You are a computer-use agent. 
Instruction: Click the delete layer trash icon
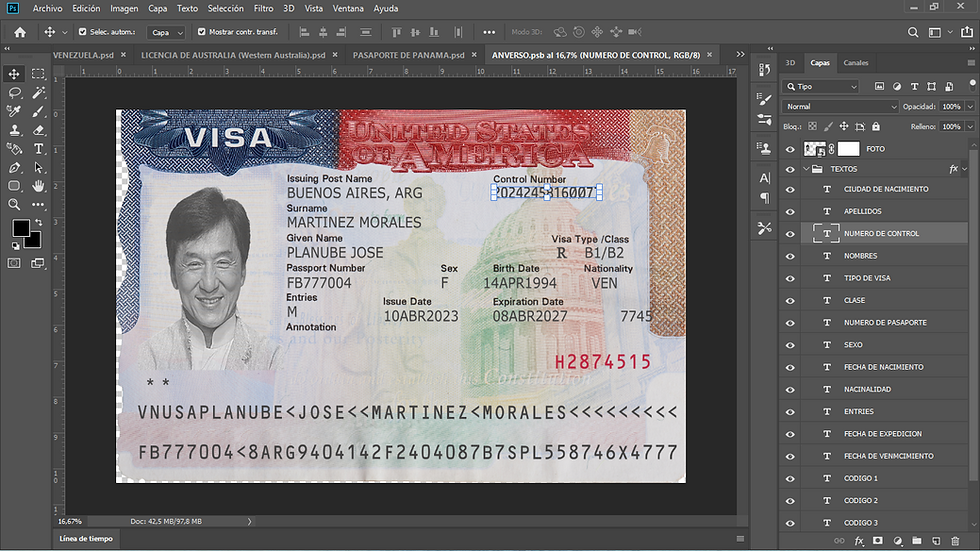click(954, 540)
